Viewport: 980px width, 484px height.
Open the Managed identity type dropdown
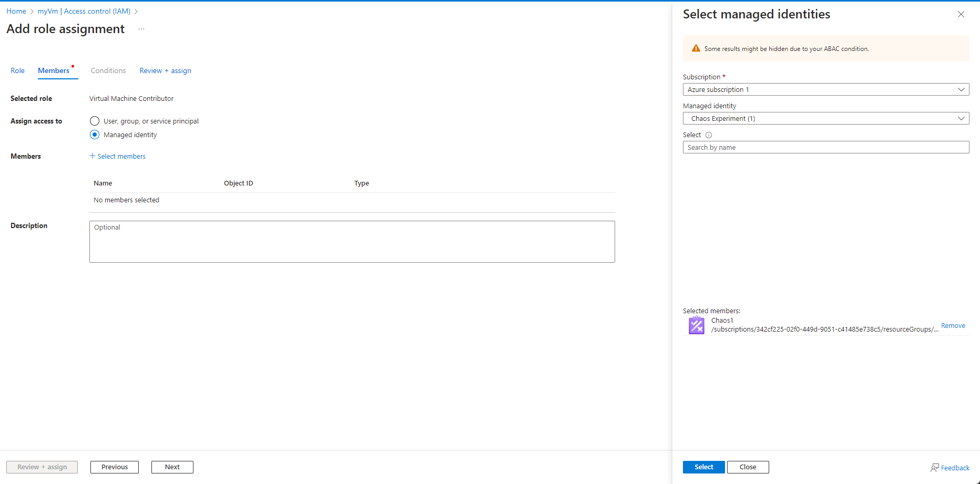coord(825,119)
